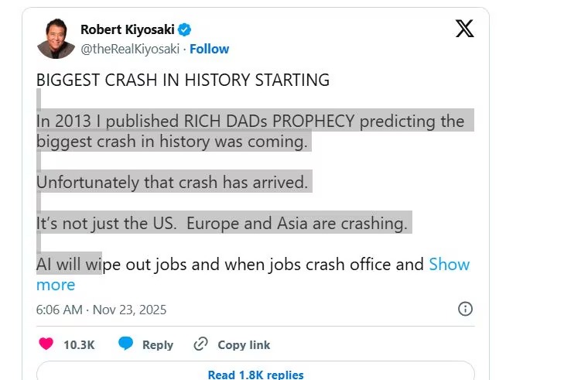This screenshot has width=588, height=380.
Task: Click the Robert Kiyosaki display name
Action: [x=127, y=30]
